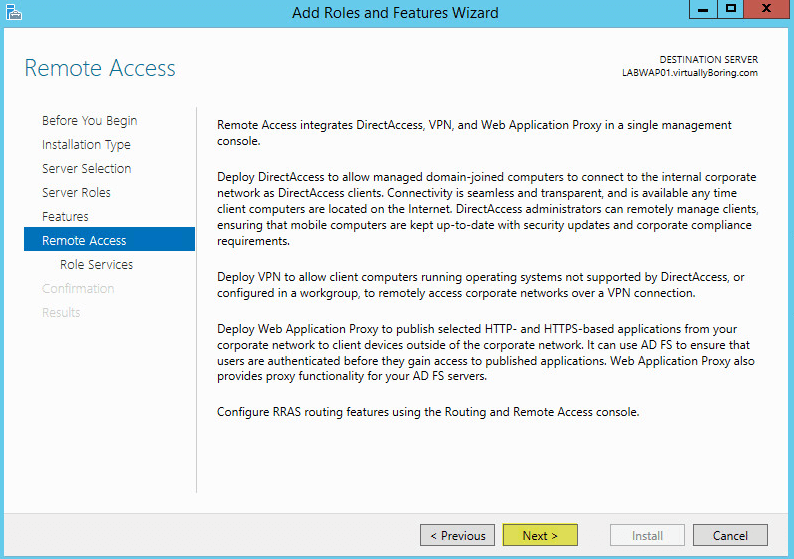Open the Role Services sub-step

coord(96,264)
